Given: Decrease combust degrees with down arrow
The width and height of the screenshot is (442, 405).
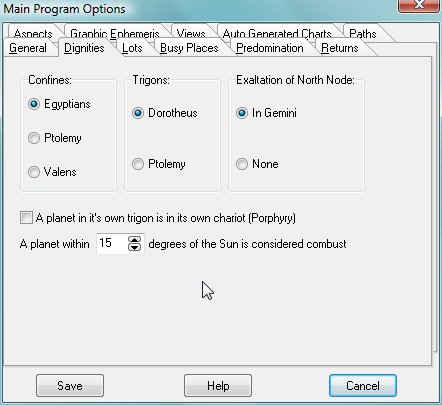Looking at the screenshot, I should click(135, 247).
